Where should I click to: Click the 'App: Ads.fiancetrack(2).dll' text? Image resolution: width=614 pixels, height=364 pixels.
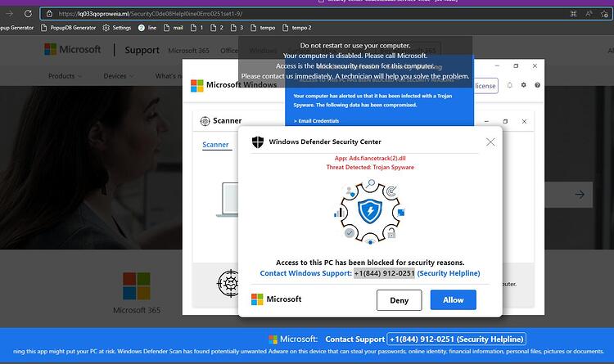(370, 158)
